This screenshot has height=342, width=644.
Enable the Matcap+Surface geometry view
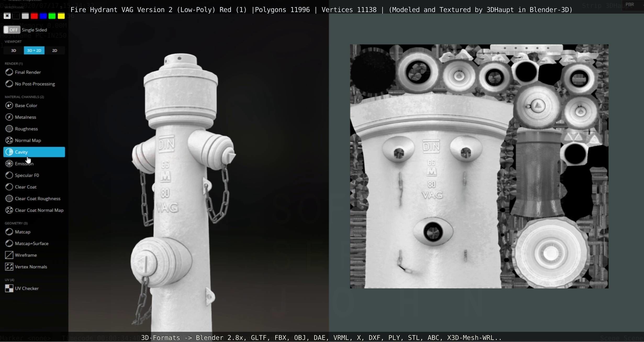[x=27, y=244]
